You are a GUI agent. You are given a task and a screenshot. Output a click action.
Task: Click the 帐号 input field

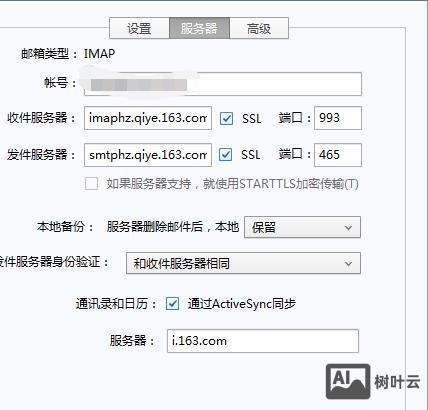click(x=223, y=84)
